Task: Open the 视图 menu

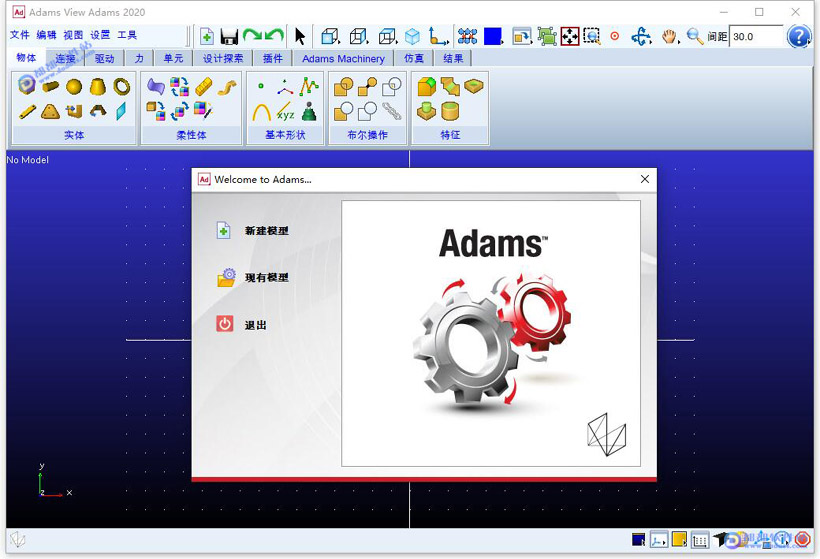Action: [x=73, y=35]
